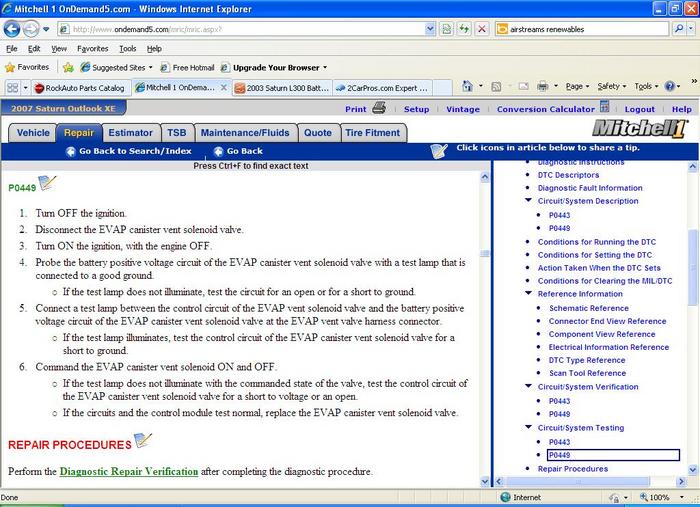Select the Estimator tab

(x=130, y=133)
